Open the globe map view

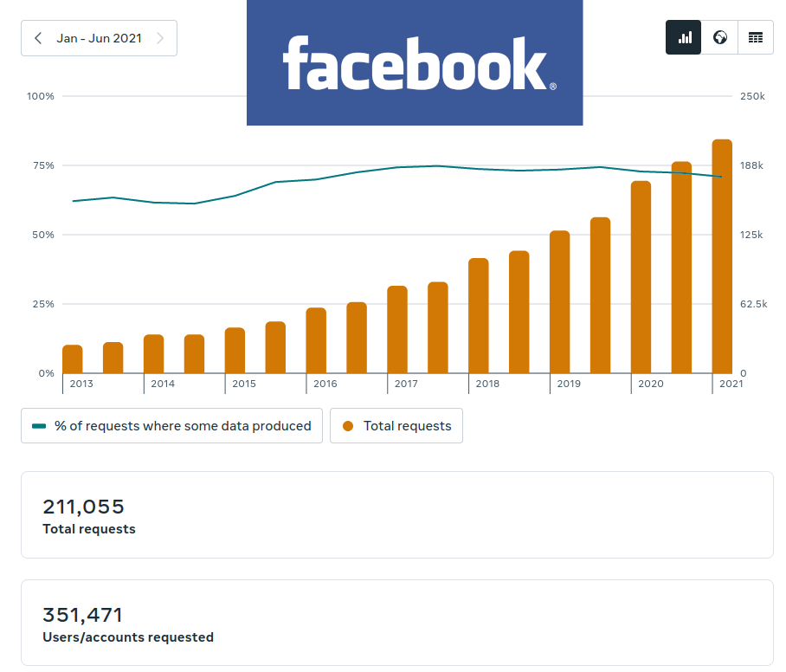point(719,38)
